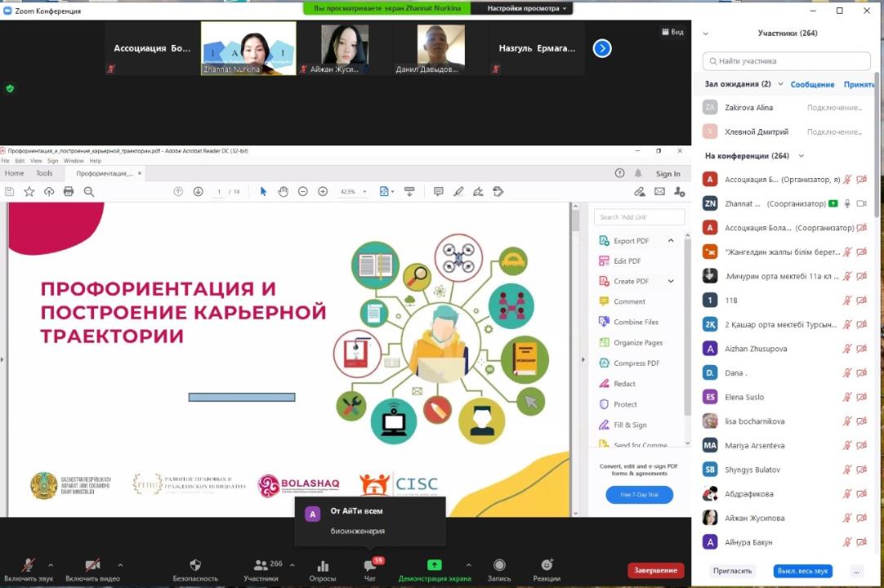Collapse the На конференции (264) section

click(x=801, y=156)
